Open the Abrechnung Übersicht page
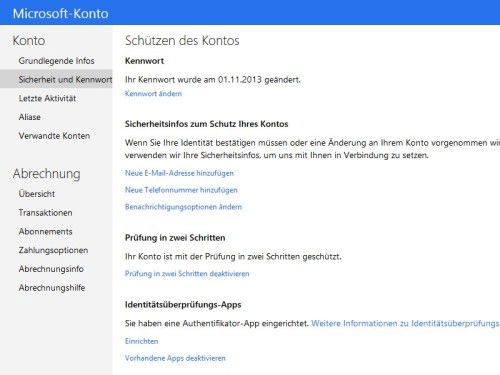The height and width of the screenshot is (375, 500). pos(37,194)
